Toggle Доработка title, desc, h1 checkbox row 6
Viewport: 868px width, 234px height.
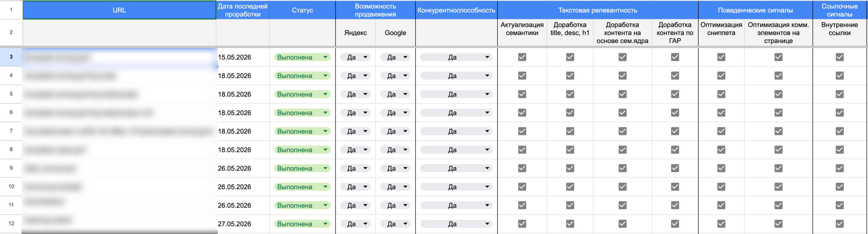[x=570, y=113]
